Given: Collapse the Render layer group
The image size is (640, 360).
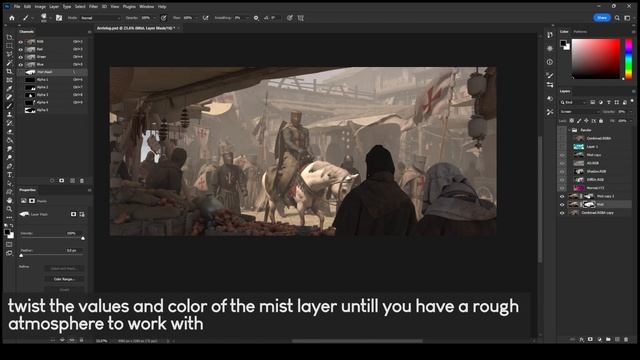Looking at the screenshot, I should (569, 130).
